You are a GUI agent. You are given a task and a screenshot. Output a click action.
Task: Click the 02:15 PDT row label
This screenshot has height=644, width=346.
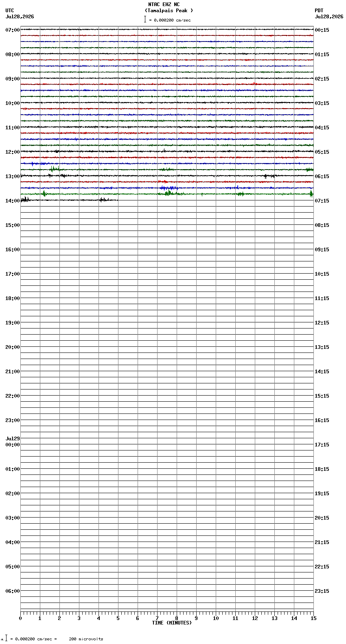[x=322, y=79]
